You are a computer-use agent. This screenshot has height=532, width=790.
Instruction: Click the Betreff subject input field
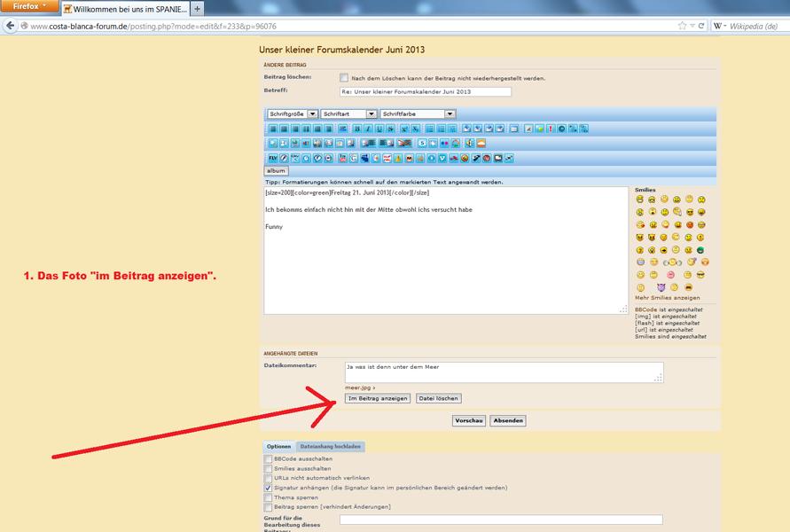(x=426, y=92)
